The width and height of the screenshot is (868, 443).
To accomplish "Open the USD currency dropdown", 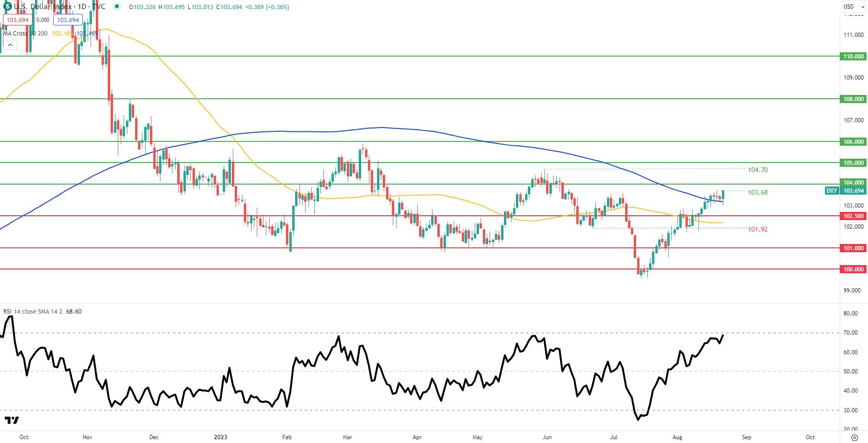I will tap(854, 7).
